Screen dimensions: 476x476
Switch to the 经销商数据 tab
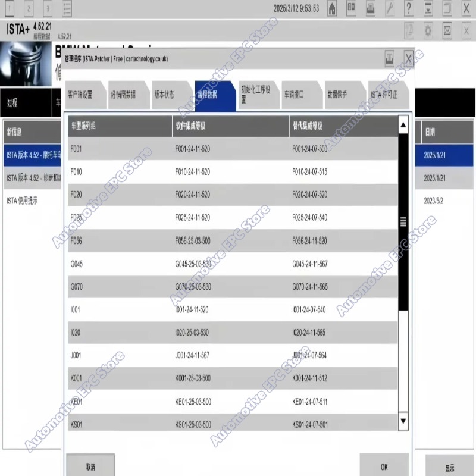pyautogui.click(x=129, y=95)
